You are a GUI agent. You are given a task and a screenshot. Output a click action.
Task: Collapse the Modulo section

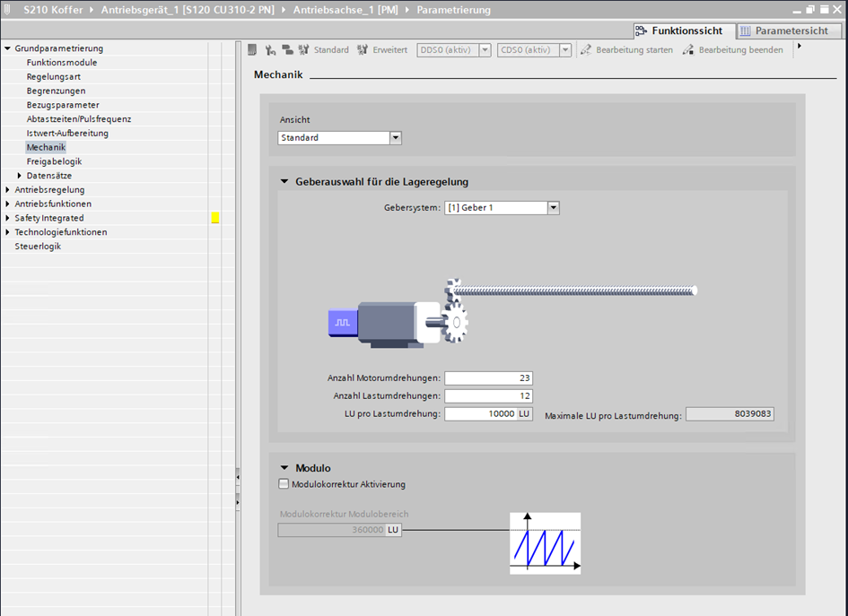pos(284,468)
